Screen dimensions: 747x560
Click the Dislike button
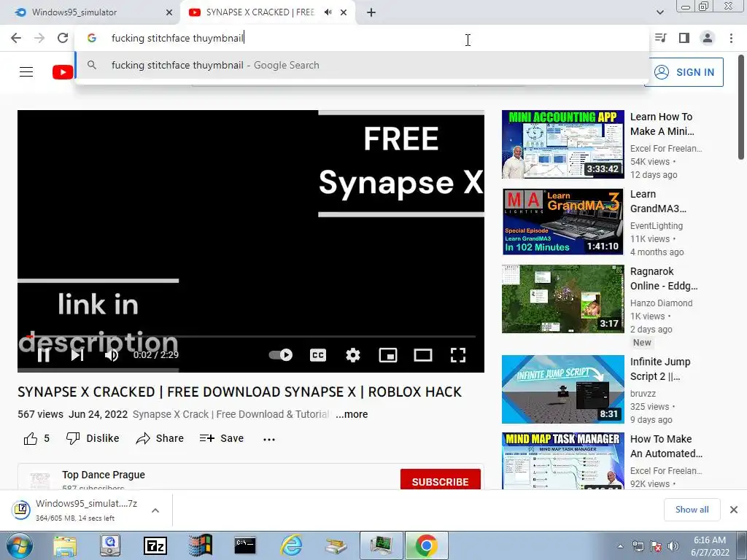(93, 438)
